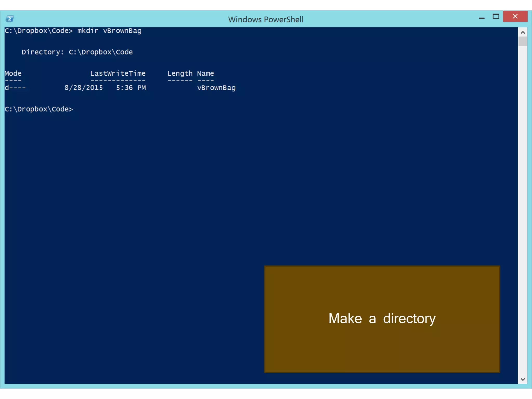The image size is (532, 399).
Task: Click the Mode column header
Action: [x=13, y=74]
